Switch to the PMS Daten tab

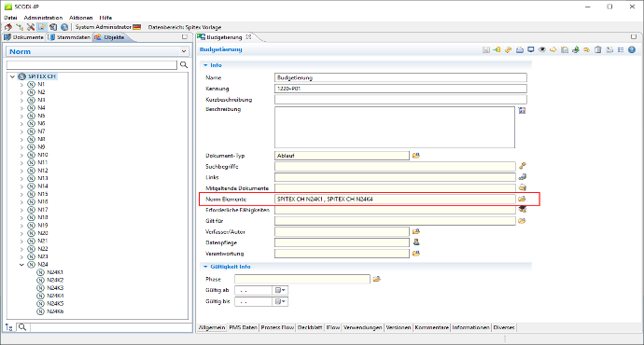pyautogui.click(x=243, y=327)
